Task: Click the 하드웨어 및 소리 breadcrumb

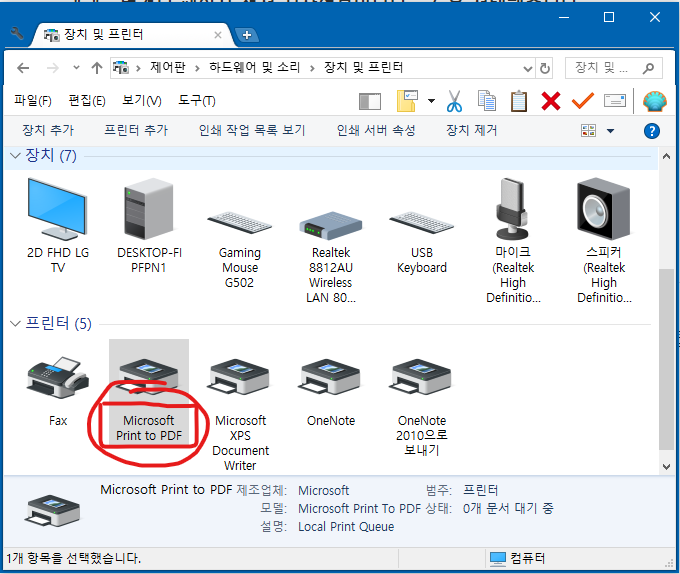Action: click(255, 68)
